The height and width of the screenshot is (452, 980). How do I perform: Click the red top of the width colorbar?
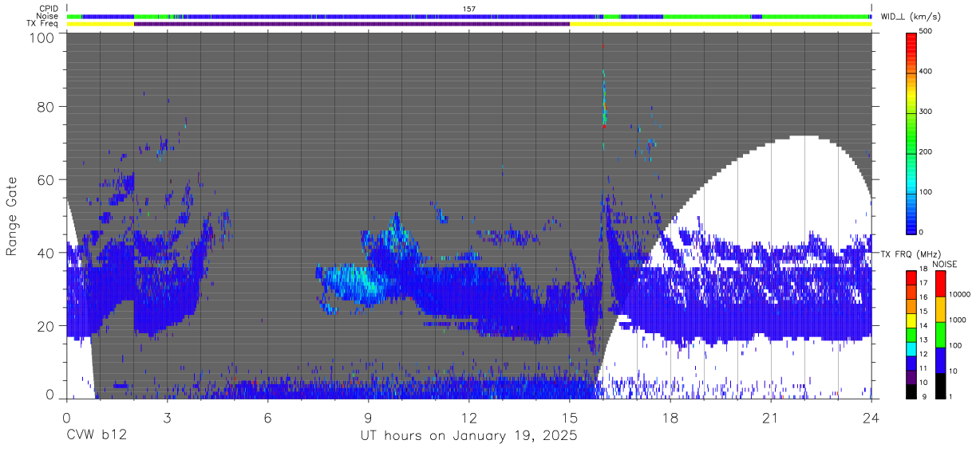click(911, 38)
